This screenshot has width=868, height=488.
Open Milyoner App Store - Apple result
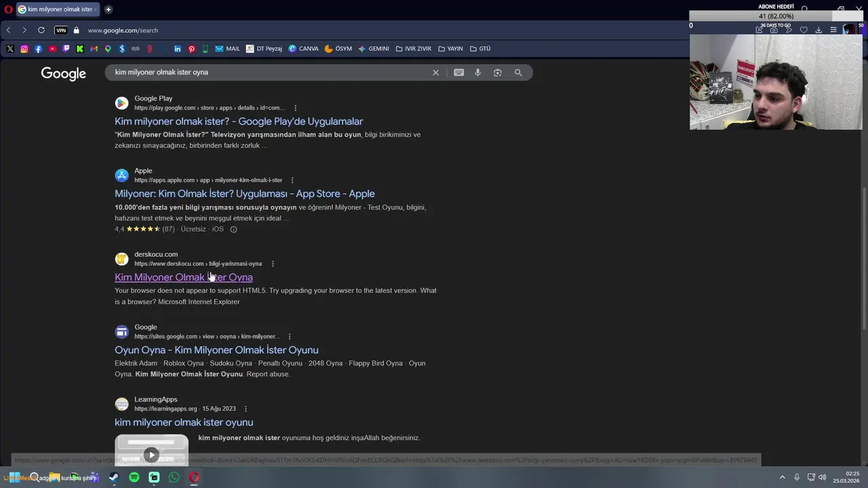[245, 194]
